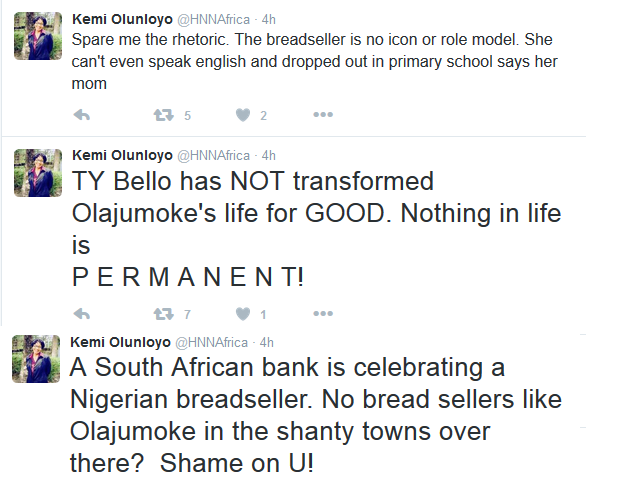Like the 'Nothing in life is PERMANENT' tweet
620x496 pixels.
pyautogui.click(x=242, y=314)
